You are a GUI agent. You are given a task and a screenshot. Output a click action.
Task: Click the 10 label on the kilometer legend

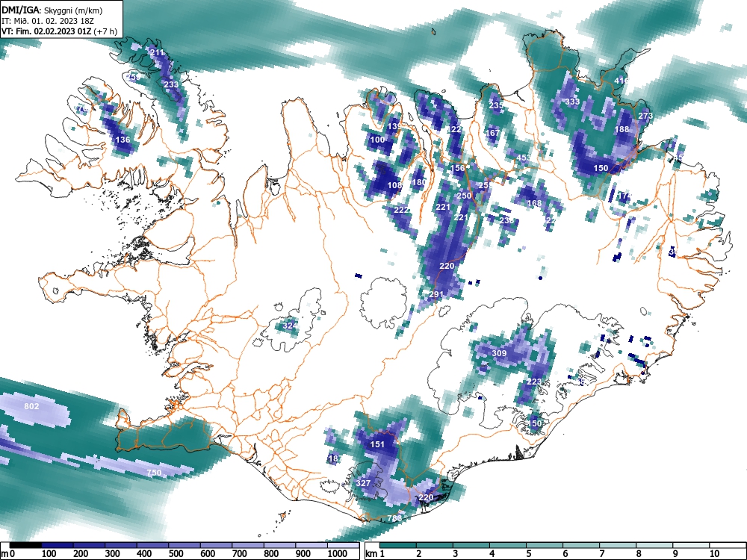tap(714, 554)
